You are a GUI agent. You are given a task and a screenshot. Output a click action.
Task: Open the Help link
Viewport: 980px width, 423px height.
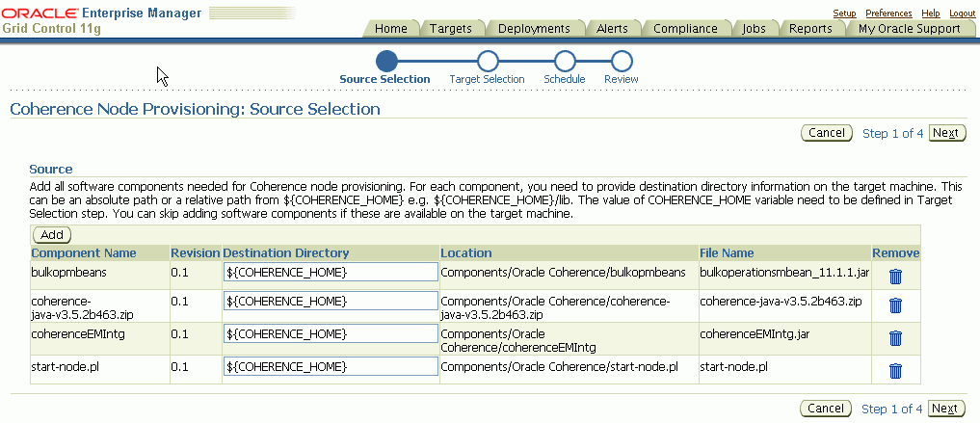tap(931, 13)
